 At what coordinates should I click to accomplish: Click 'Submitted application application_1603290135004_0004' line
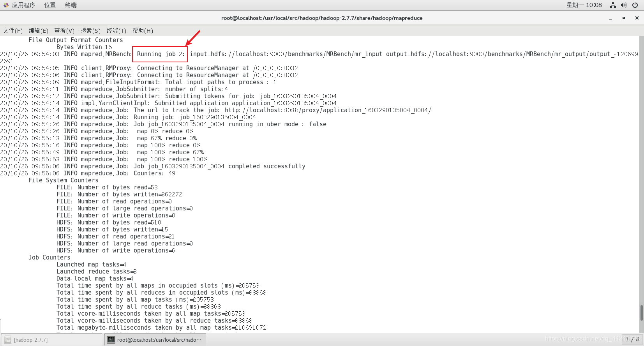click(168, 103)
